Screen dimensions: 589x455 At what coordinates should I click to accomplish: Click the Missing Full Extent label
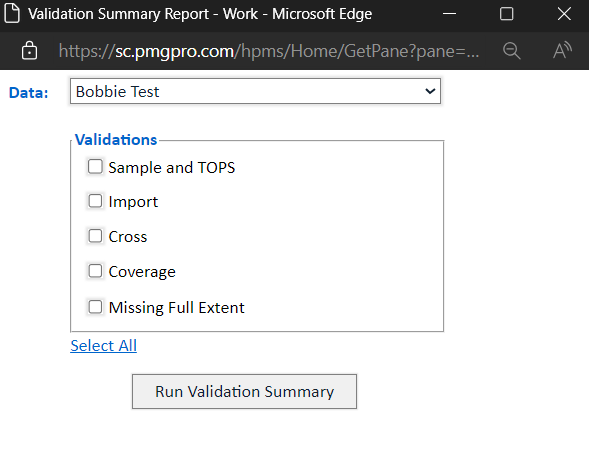177,307
